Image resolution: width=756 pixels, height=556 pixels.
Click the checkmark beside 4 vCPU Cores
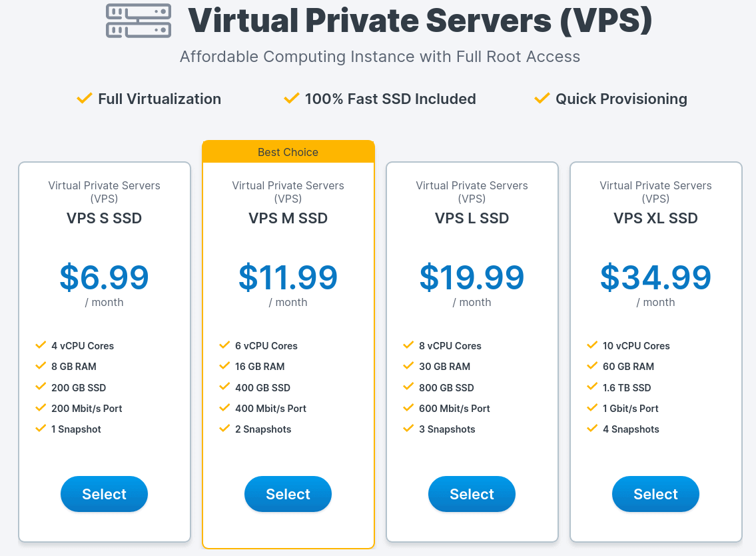(41, 345)
